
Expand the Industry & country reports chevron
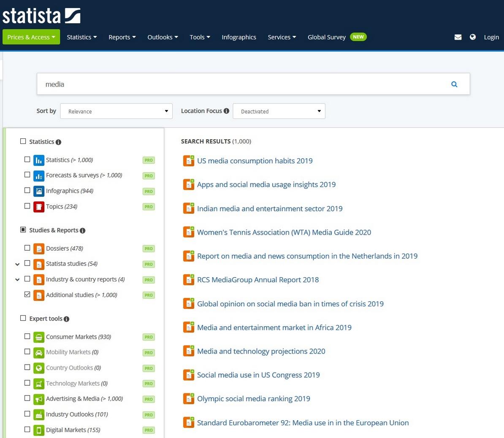coord(17,280)
